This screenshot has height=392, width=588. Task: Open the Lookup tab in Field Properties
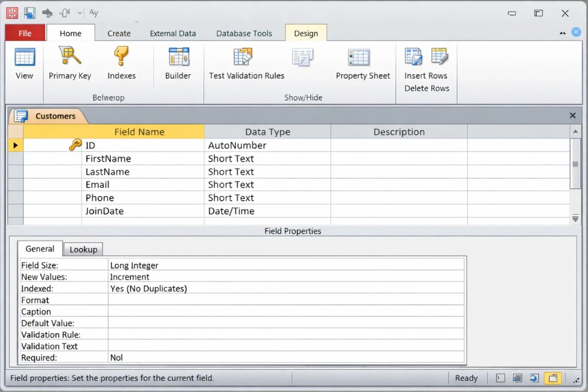[x=83, y=249]
